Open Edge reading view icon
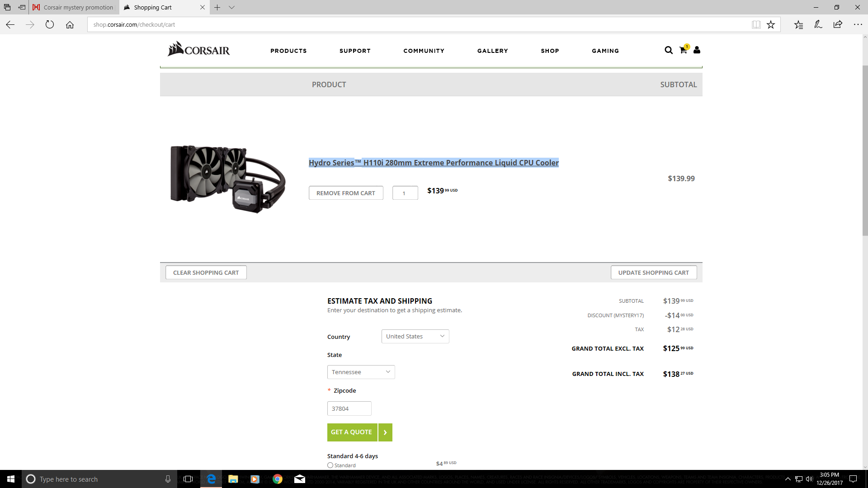The height and width of the screenshot is (488, 868). (756, 25)
